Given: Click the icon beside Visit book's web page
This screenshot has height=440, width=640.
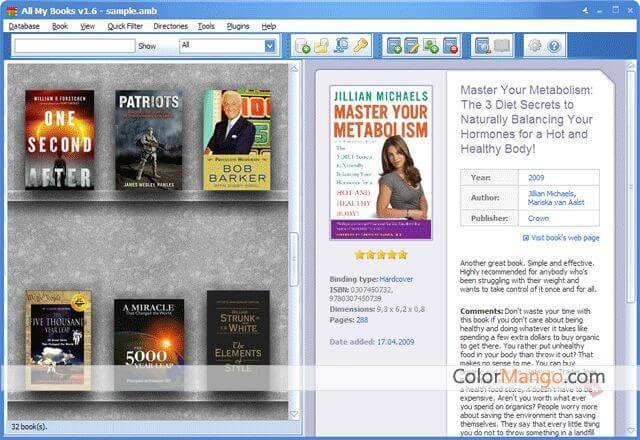Looking at the screenshot, I should pos(526,238).
